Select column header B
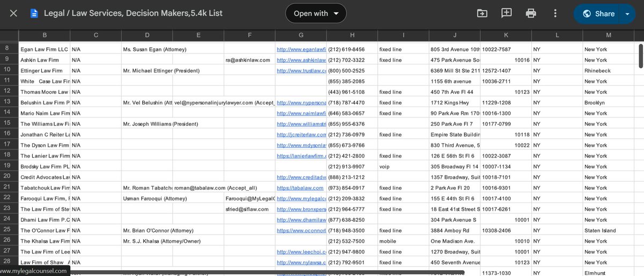 tap(45, 35)
